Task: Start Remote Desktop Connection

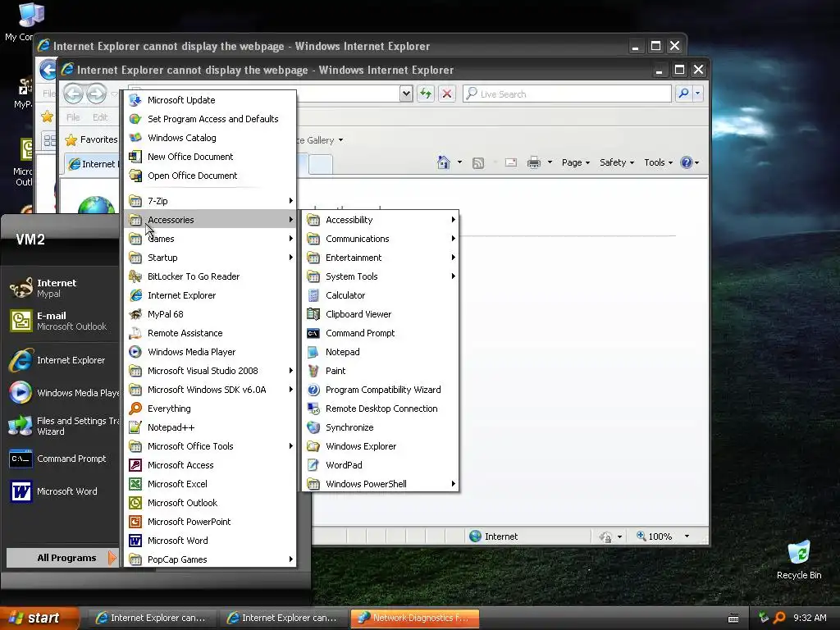Action: [381, 409]
